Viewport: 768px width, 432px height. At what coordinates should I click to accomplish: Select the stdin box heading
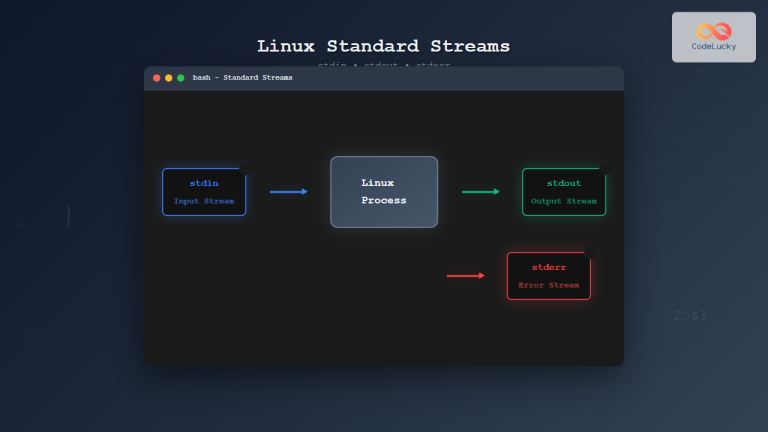pos(204,183)
